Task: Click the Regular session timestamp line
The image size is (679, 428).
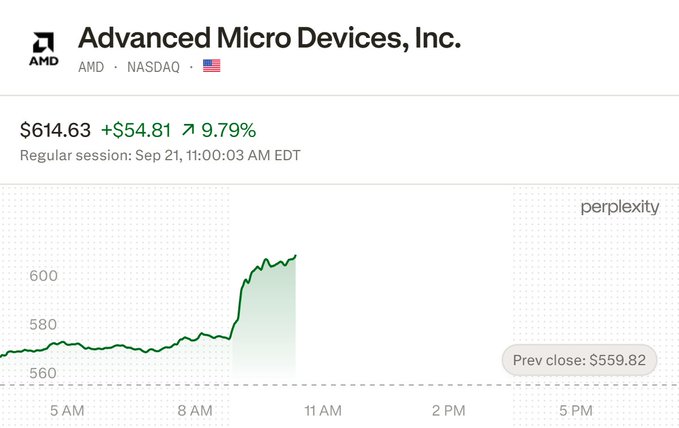Action: (160, 155)
